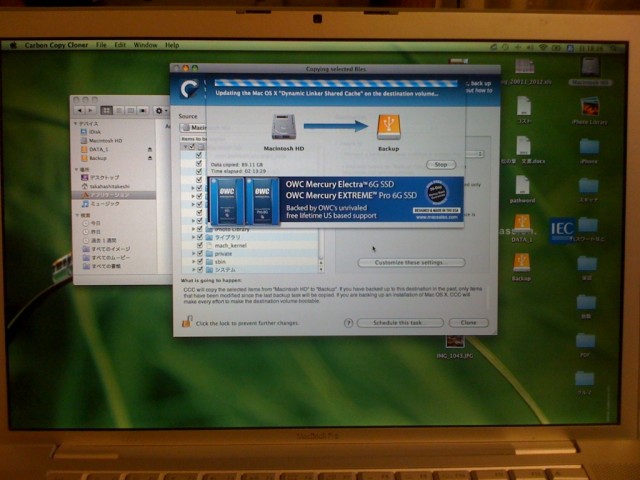
Task: Click the Carbon Copy Cloner logo icon
Action: 190,89
